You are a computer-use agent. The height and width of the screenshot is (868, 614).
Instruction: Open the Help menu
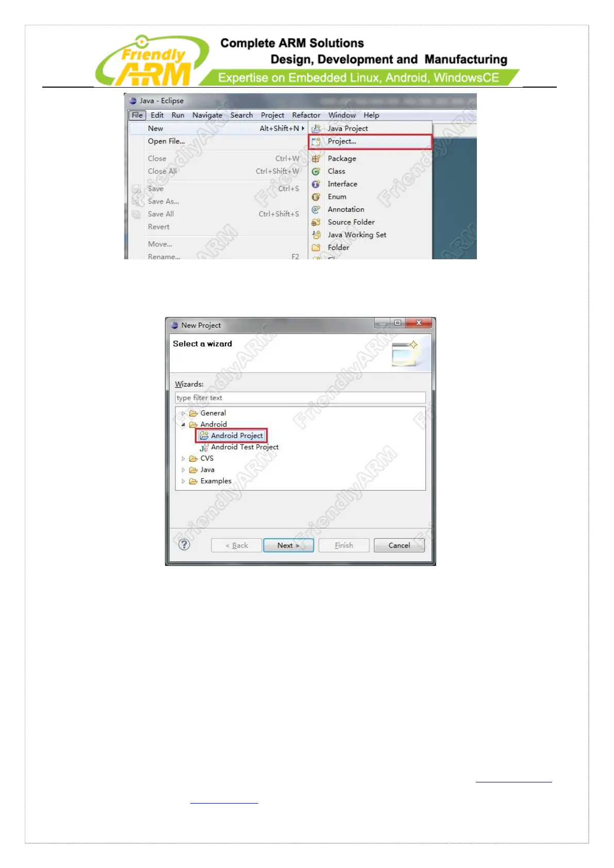click(371, 115)
